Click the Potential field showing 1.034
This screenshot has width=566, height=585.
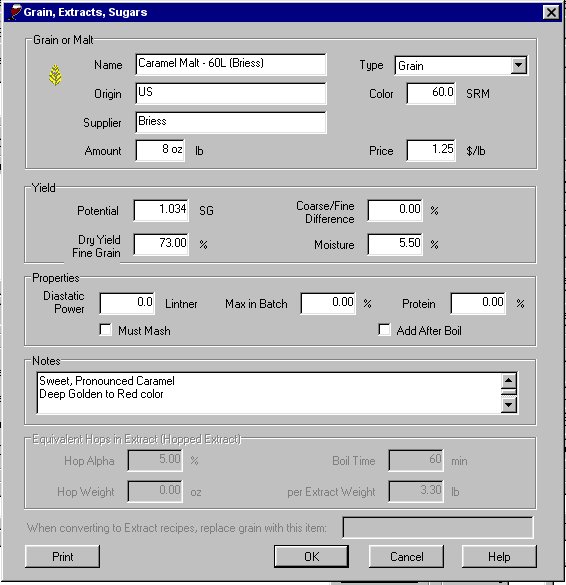pos(161,210)
